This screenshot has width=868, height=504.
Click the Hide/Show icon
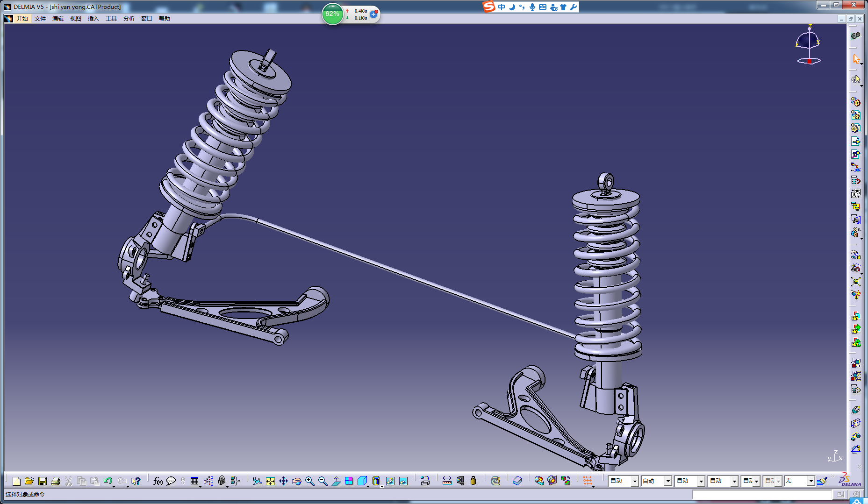390,481
